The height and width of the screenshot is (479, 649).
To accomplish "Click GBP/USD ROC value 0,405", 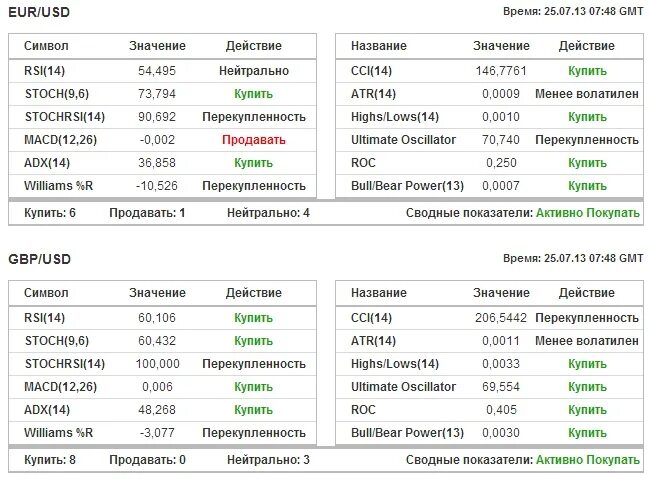I will click(x=501, y=410).
